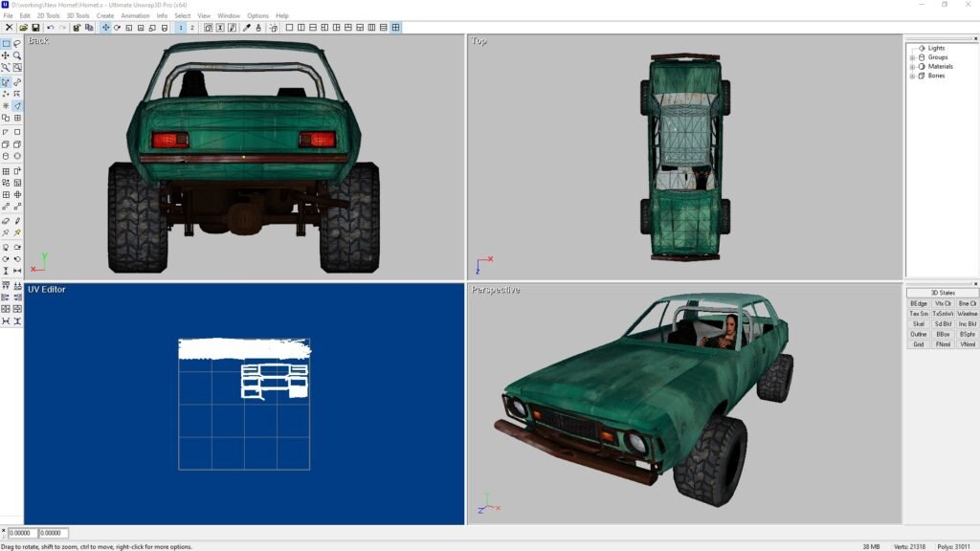Select the Lights tree item
Image resolution: width=980 pixels, height=551 pixels.
click(x=935, y=48)
